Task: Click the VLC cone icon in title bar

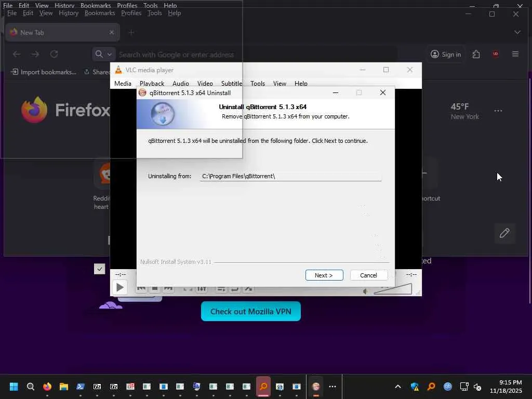Action: click(x=118, y=70)
